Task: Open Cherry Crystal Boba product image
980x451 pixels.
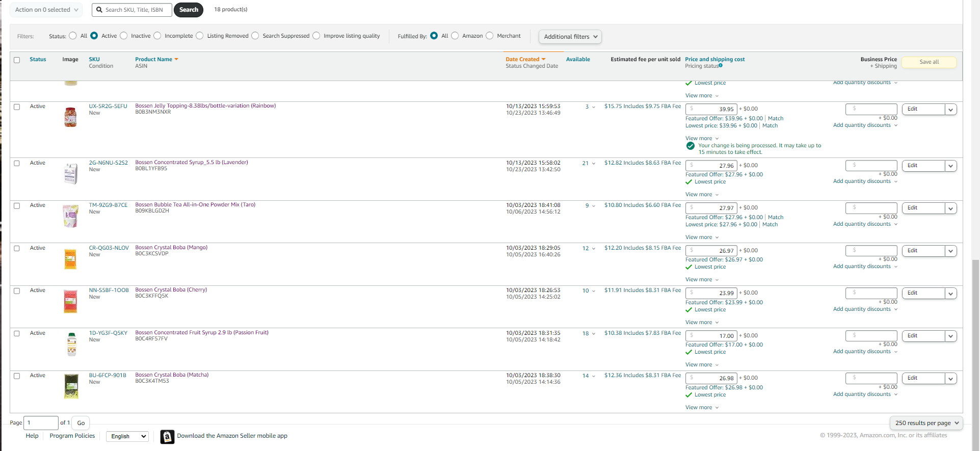Action: 70,301
